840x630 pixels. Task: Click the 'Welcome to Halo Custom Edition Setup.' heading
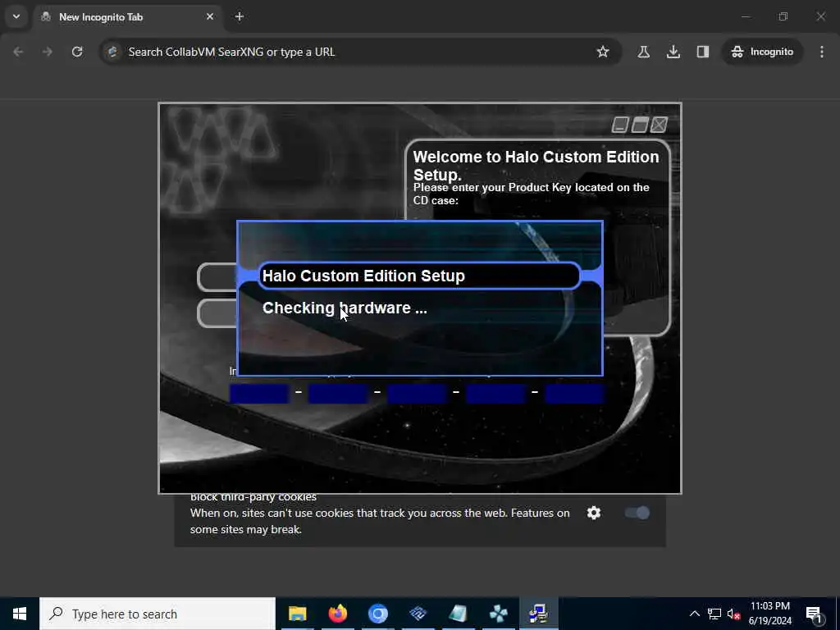tap(536, 166)
